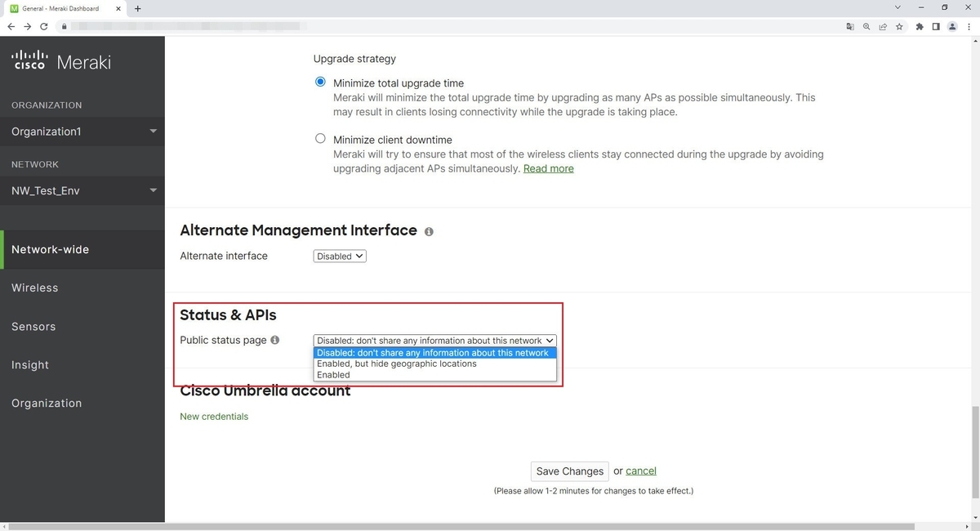Open the Organization1 selector dropdown
Screen dimensions: 980x531
82,132
